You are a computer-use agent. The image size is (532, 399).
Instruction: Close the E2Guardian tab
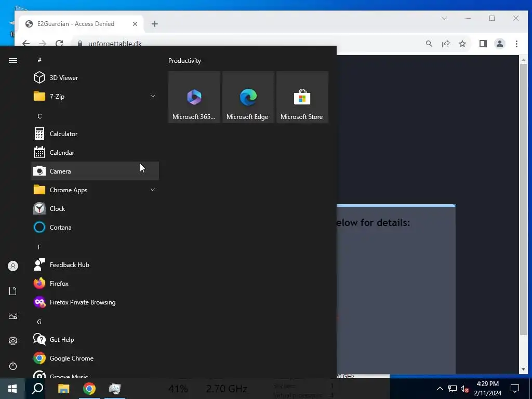[135, 24]
